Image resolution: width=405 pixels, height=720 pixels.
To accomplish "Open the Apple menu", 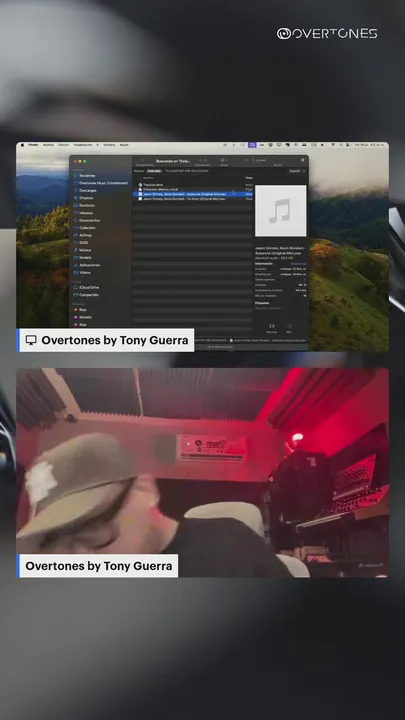I will point(22,145).
